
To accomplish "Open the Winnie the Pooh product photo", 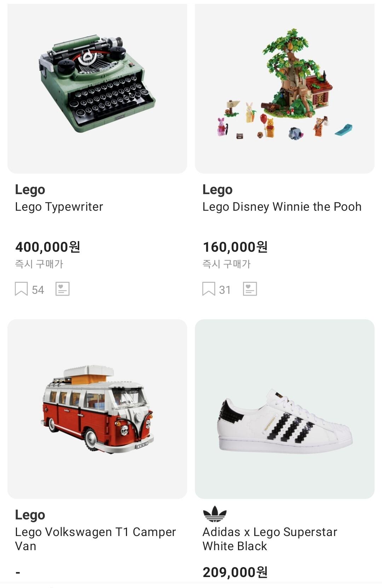I will coord(285,88).
